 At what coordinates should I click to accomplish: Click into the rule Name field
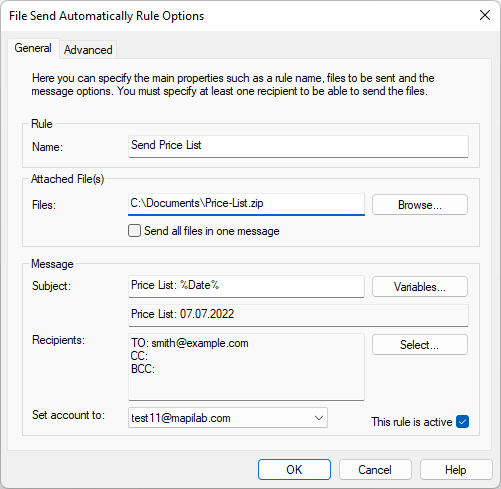pyautogui.click(x=298, y=146)
